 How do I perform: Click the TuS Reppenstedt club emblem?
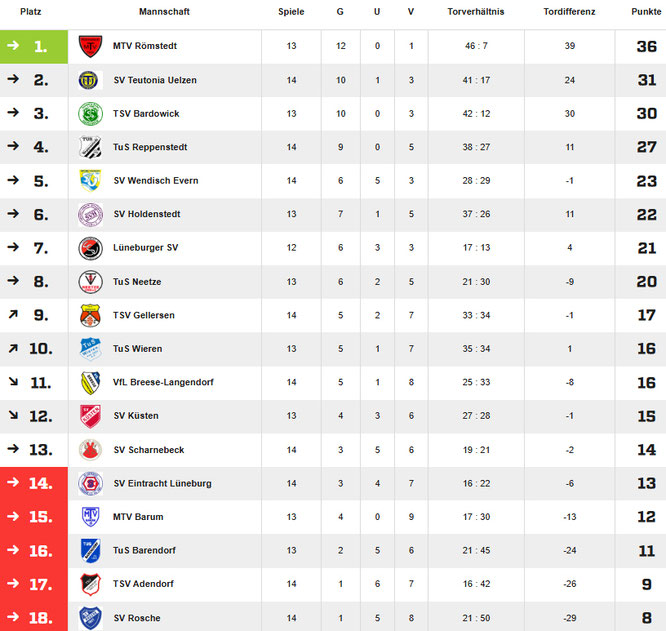pyautogui.click(x=90, y=147)
